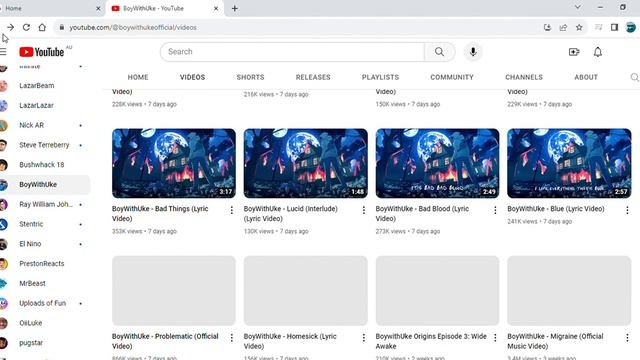Select the RELEASES channel tab

pyautogui.click(x=313, y=77)
